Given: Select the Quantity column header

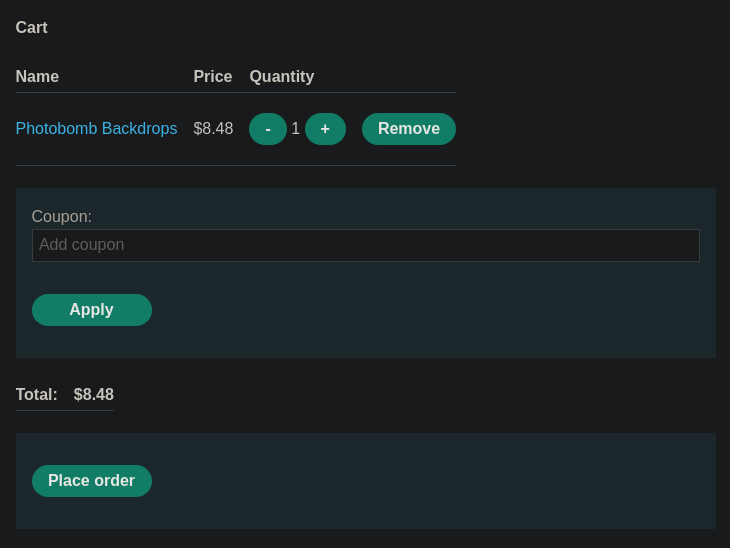Looking at the screenshot, I should 282,76.
